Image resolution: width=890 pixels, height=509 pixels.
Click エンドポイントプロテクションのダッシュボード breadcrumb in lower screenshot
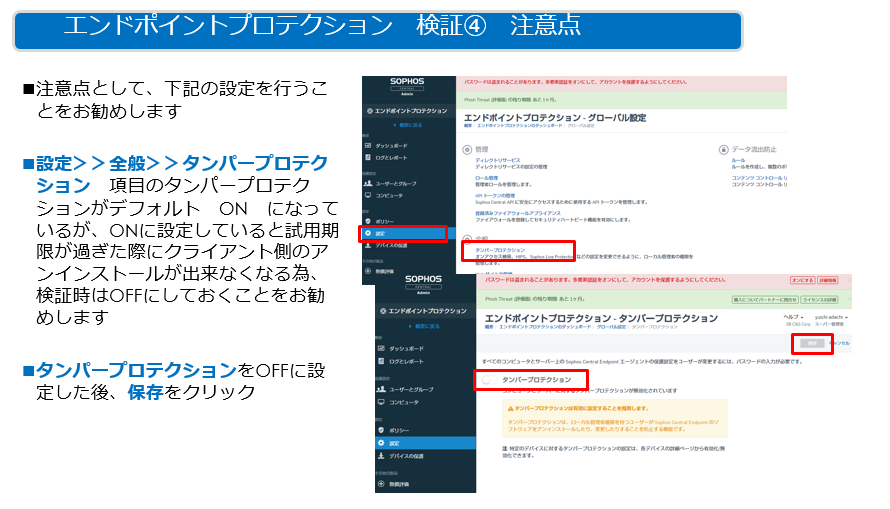click(x=545, y=327)
